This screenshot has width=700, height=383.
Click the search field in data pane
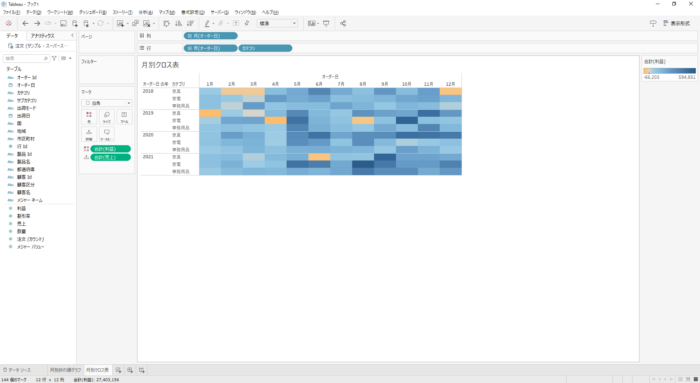(x=26, y=58)
